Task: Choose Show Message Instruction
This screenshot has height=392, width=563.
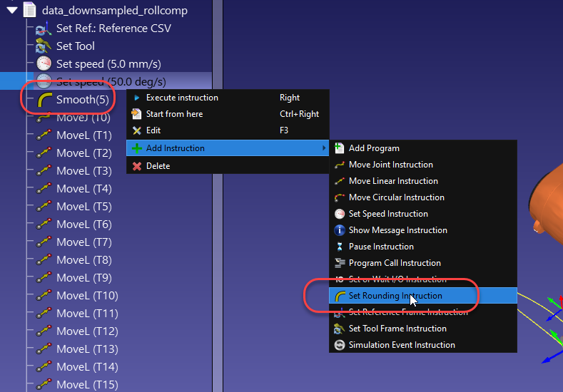Action: pos(423,230)
